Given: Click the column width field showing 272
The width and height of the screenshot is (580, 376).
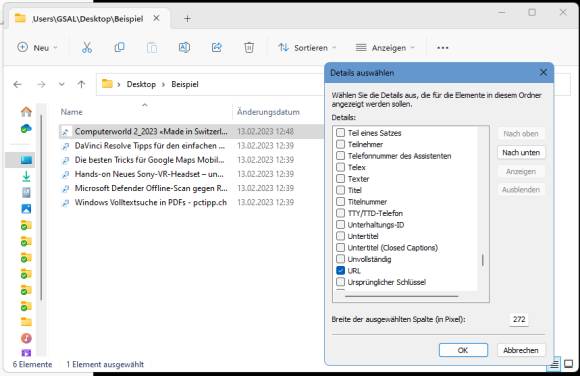Looking at the screenshot, I should click(x=519, y=319).
